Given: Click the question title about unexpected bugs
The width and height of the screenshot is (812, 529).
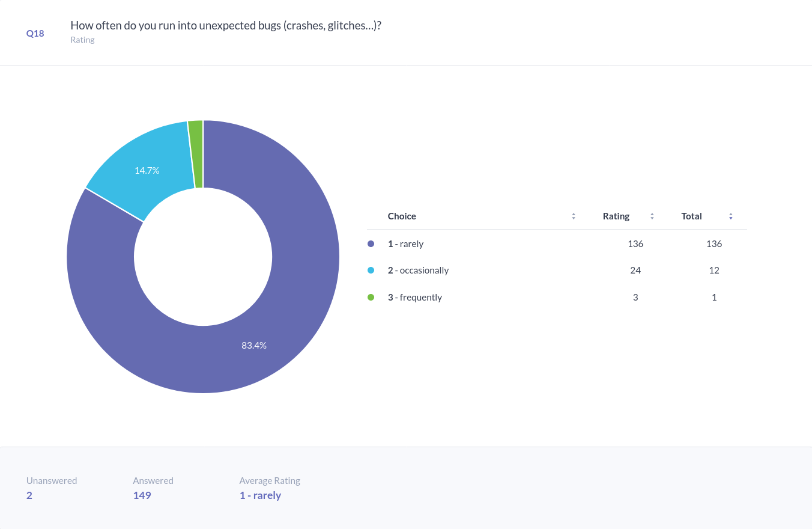Looking at the screenshot, I should (x=226, y=25).
